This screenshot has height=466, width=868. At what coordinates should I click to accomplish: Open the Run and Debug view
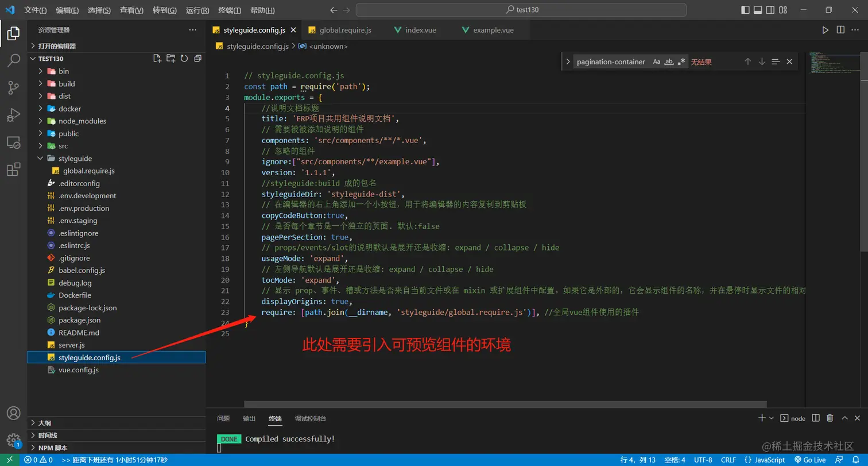(13, 115)
